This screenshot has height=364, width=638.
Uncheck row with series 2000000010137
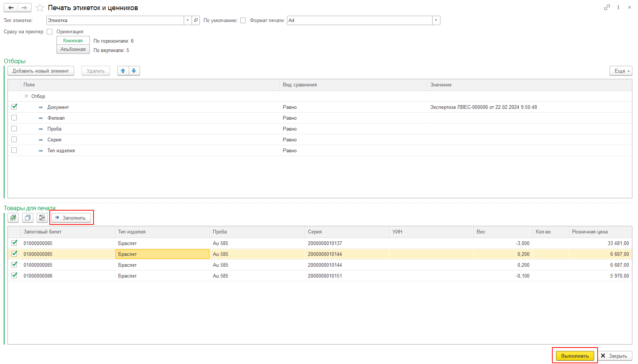tap(14, 243)
